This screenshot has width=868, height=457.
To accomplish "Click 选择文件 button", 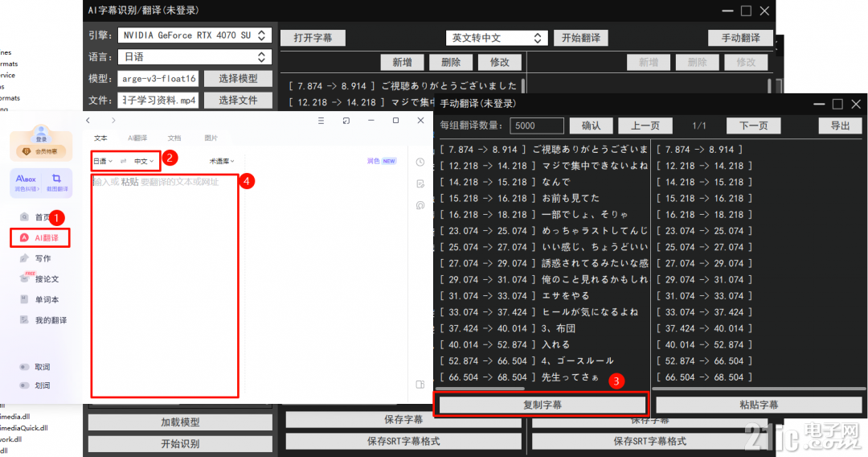I will (238, 101).
